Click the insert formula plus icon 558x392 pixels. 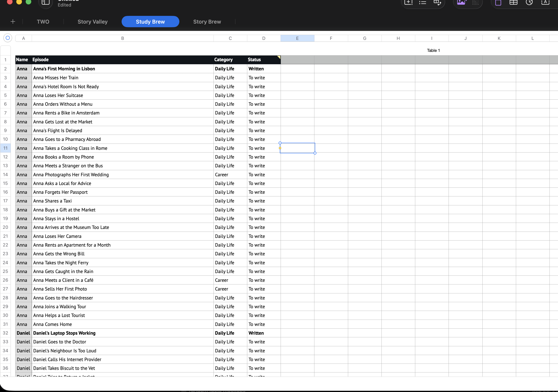[408, 2]
